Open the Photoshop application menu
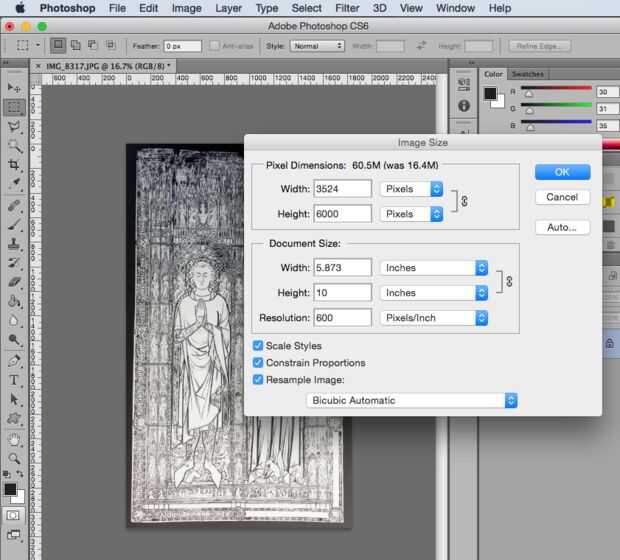620x560 pixels. tap(68, 8)
